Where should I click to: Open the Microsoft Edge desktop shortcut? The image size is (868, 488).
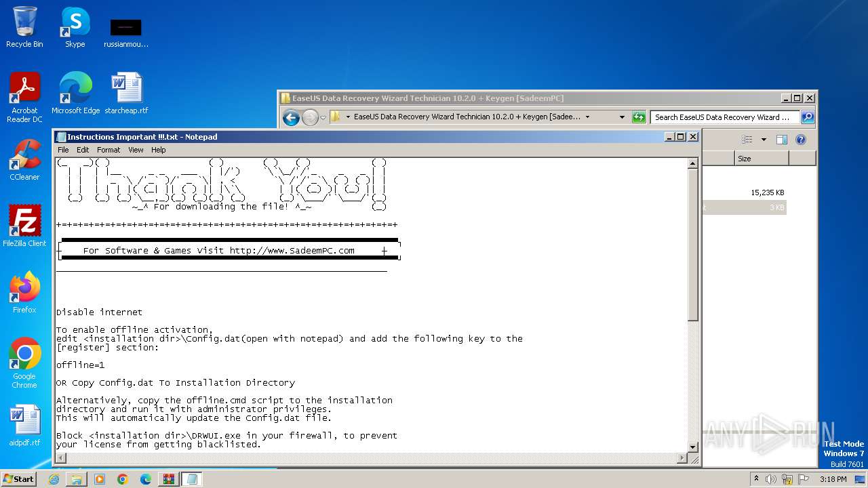coord(75,94)
